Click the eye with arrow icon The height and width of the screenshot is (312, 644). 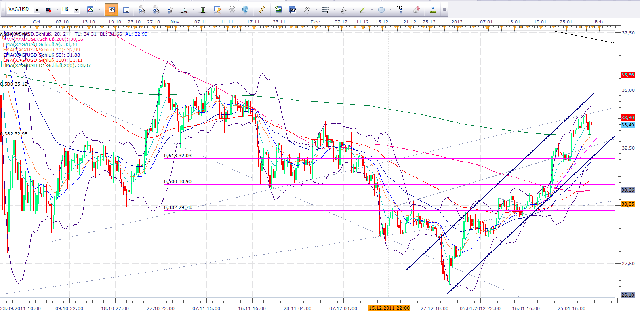[232, 9]
